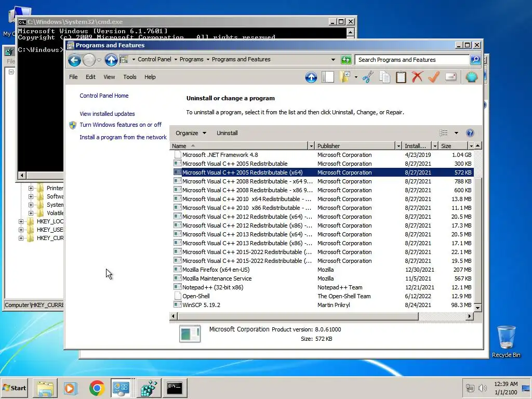Open the media player taskbar icon
This screenshot has height=399, width=532.
click(71, 388)
